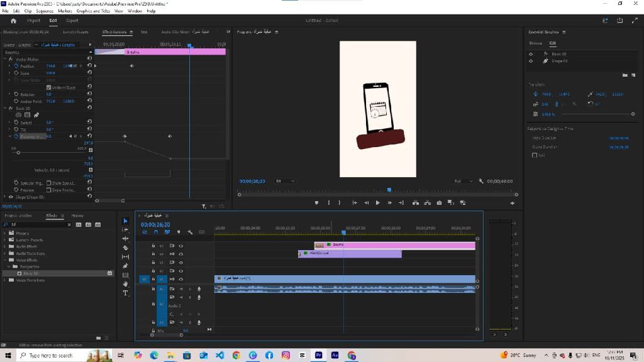
Task: Select the Razor tool in the tools panel
Action: pos(125,248)
